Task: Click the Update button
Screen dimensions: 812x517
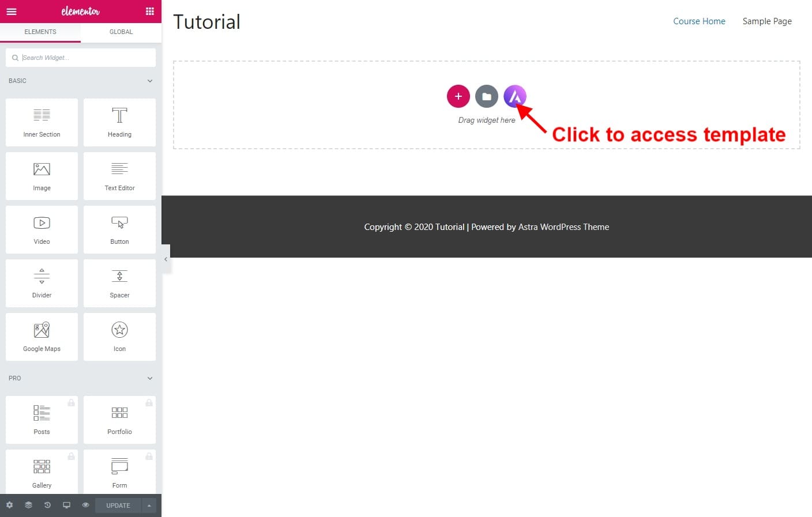Action: coord(118,505)
